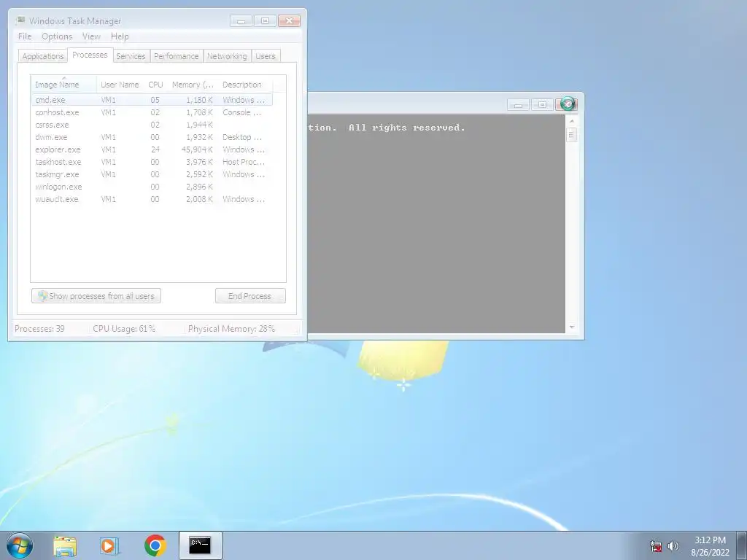Go to the Performance tab
Screen dimensions: 747x560
pos(177,56)
